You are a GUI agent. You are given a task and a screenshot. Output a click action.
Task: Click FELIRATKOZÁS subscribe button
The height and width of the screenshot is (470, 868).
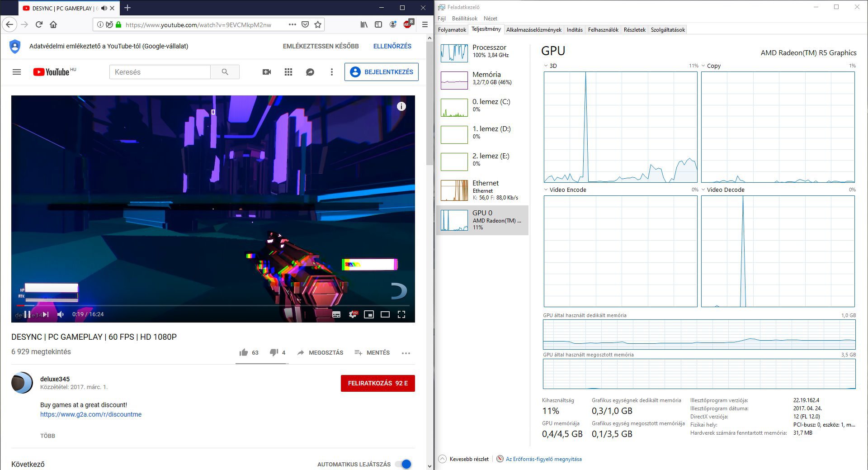[x=378, y=383]
